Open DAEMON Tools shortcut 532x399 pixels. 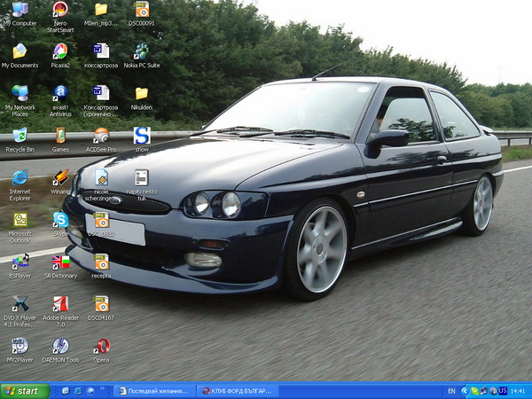click(x=60, y=346)
